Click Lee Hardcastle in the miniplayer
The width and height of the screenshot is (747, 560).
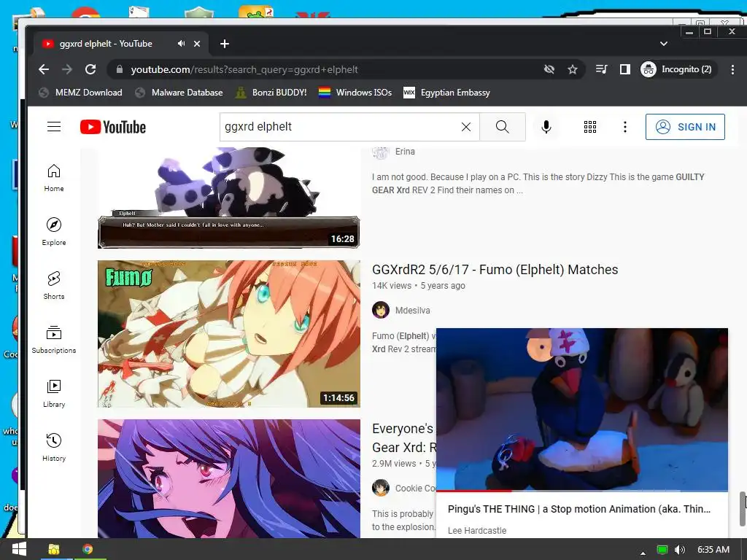(477, 530)
